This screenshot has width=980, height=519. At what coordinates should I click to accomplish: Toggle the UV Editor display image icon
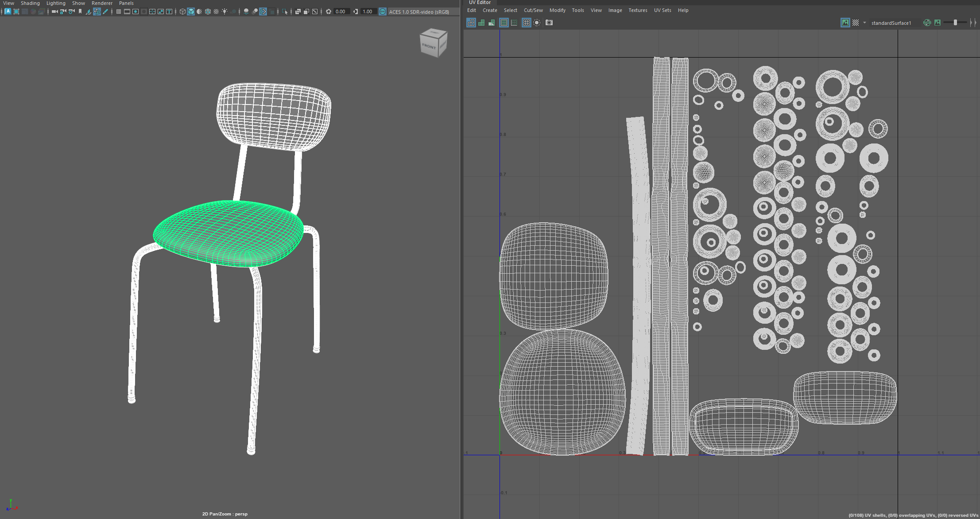pos(845,23)
